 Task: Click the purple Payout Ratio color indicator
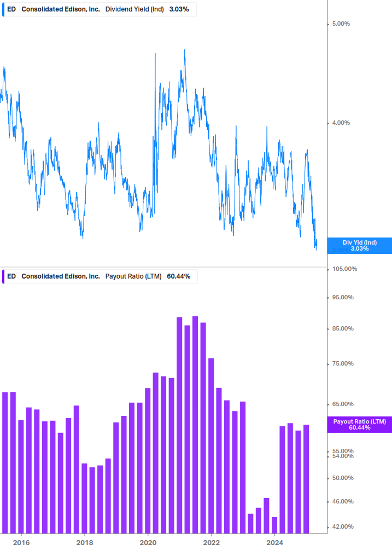pyautogui.click(x=3, y=276)
